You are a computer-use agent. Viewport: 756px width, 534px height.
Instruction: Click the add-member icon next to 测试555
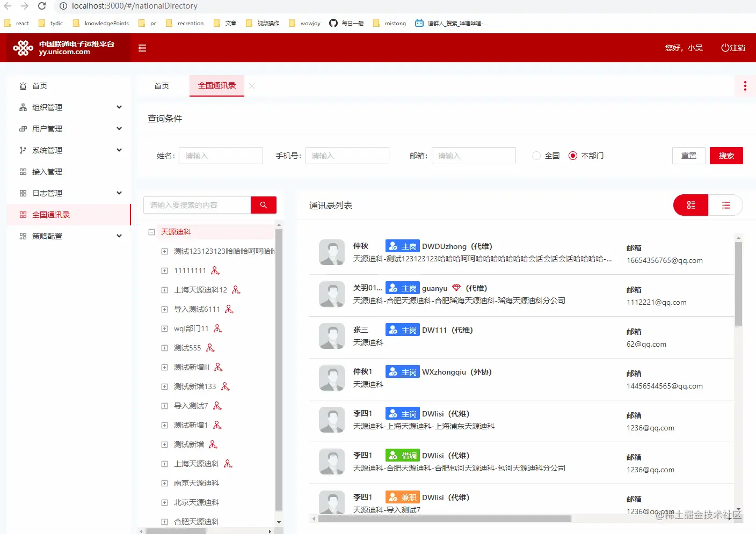click(x=210, y=347)
